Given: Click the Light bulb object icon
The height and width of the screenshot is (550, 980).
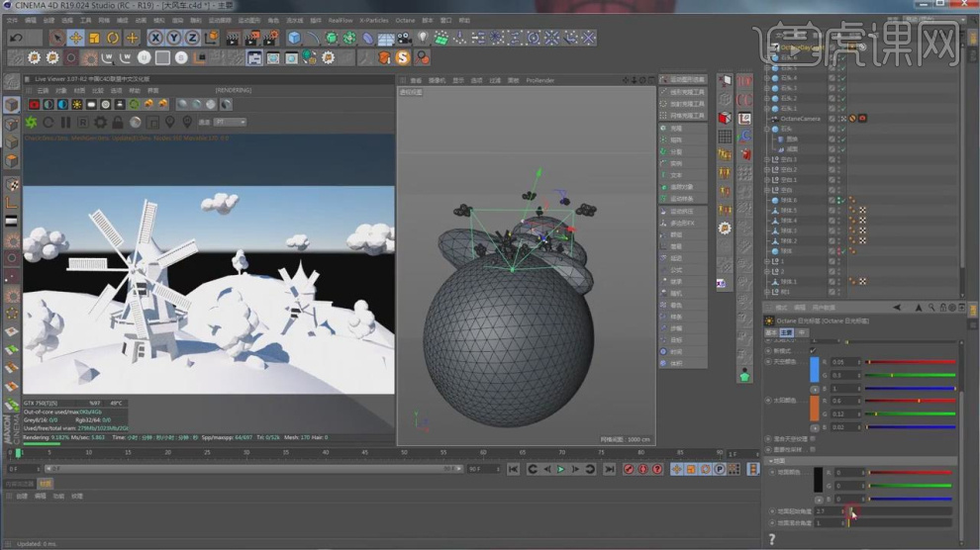Looking at the screenshot, I should [423, 38].
